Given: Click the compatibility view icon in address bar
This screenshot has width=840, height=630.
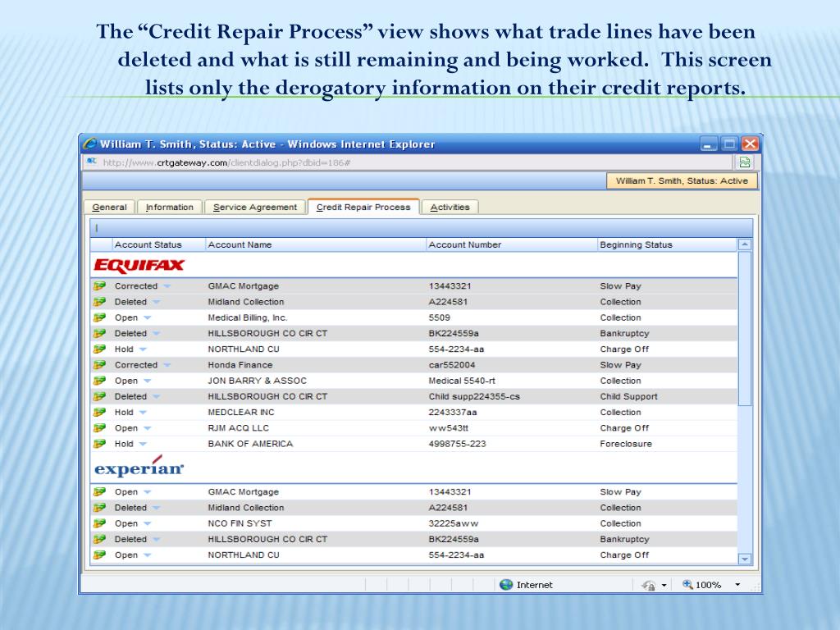Looking at the screenshot, I should 745,162.
